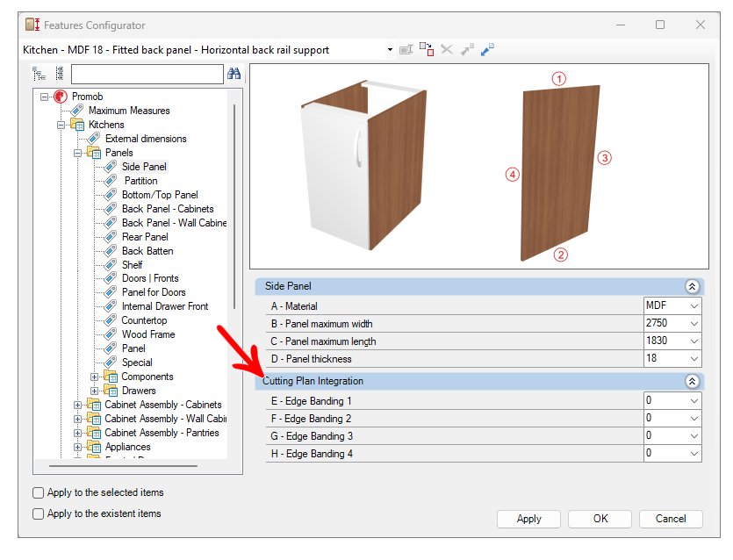The height and width of the screenshot is (560, 733).
Task: Click the blue import arrow icon
Action: tap(487, 49)
